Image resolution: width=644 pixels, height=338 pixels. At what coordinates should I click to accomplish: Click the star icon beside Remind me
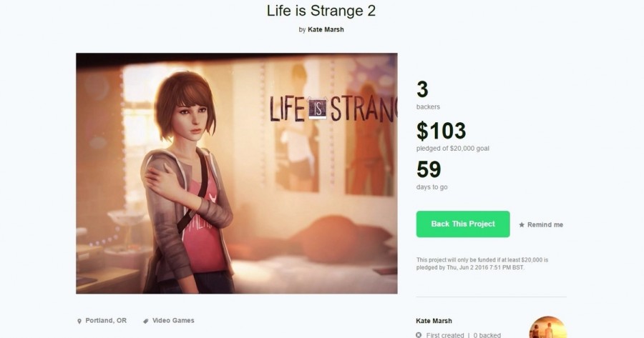tap(522, 224)
